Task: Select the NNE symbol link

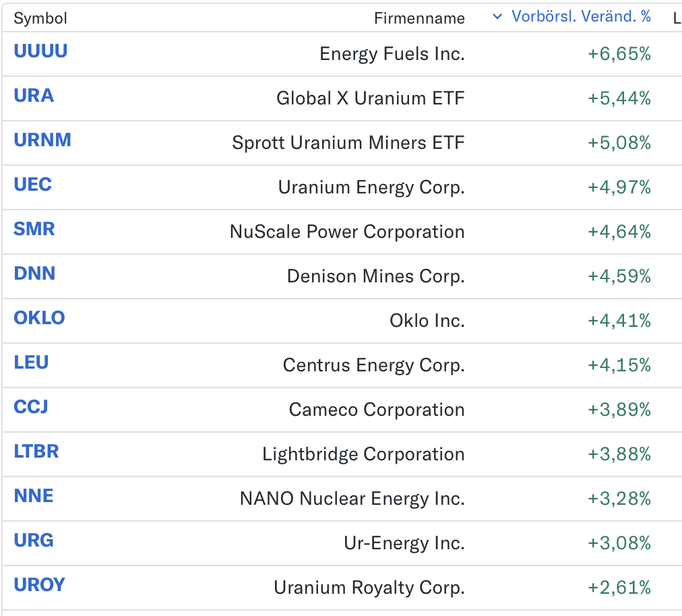Action: 34,496
